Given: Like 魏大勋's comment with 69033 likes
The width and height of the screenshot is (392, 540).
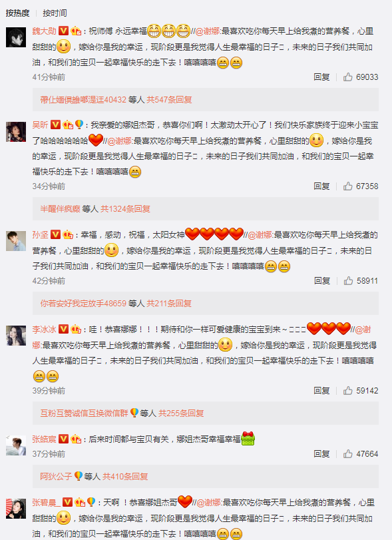Looking at the screenshot, I should (x=347, y=77).
